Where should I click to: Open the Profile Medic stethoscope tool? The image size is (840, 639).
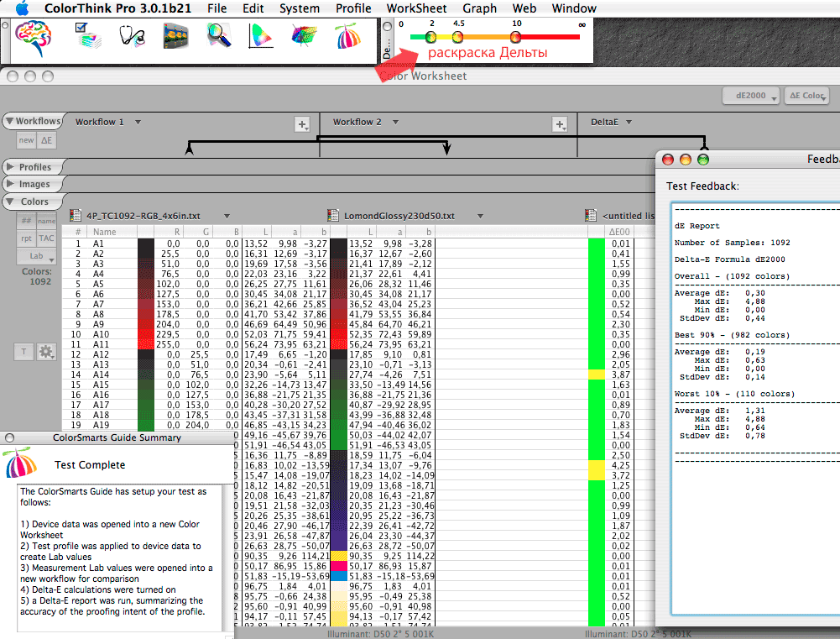click(x=132, y=36)
